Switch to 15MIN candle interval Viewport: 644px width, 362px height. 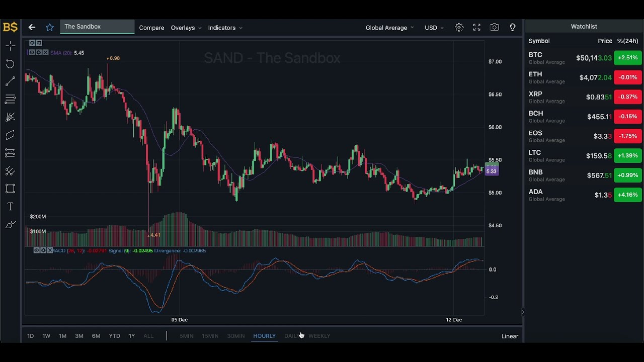point(210,336)
